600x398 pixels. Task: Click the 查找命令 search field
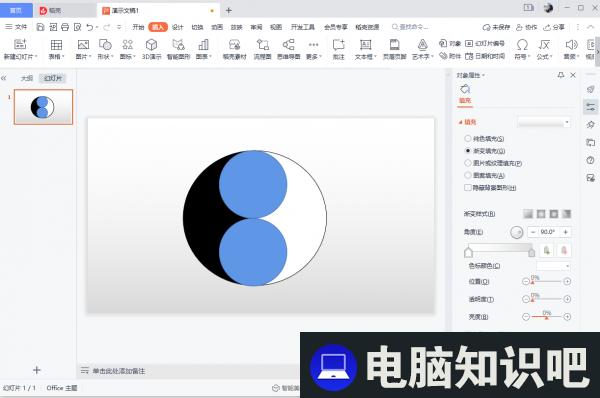(x=410, y=27)
